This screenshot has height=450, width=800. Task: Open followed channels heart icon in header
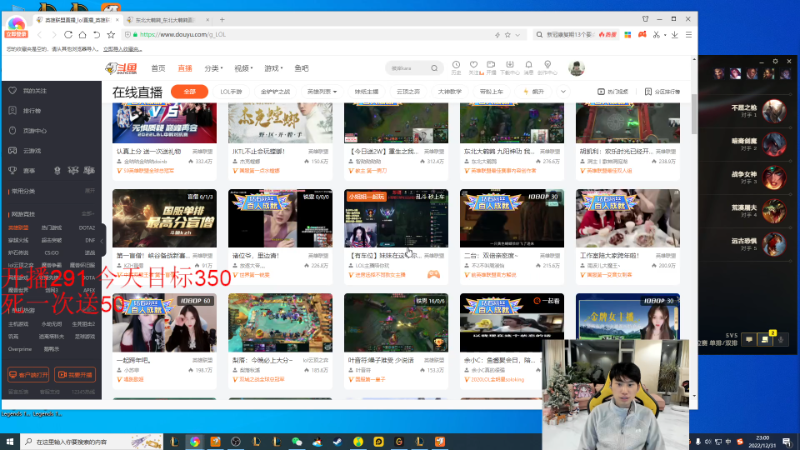click(473, 65)
